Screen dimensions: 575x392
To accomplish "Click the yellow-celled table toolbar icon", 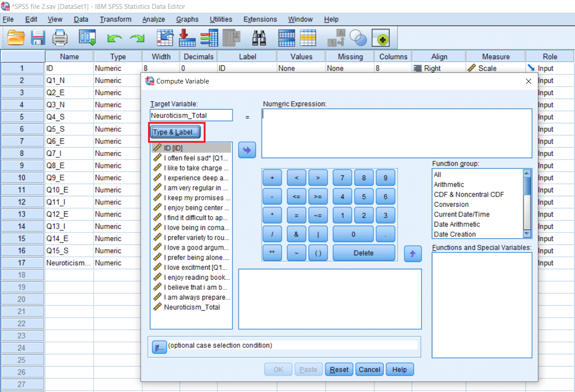I will [x=308, y=38].
